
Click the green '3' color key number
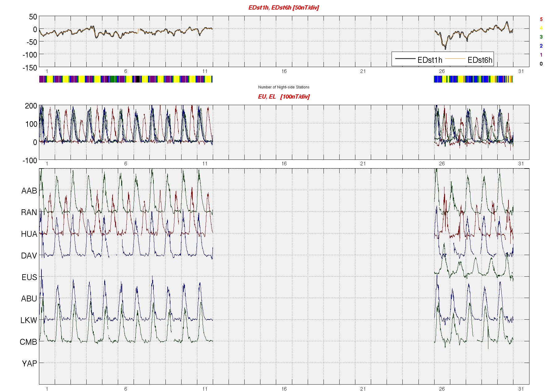[x=541, y=37]
